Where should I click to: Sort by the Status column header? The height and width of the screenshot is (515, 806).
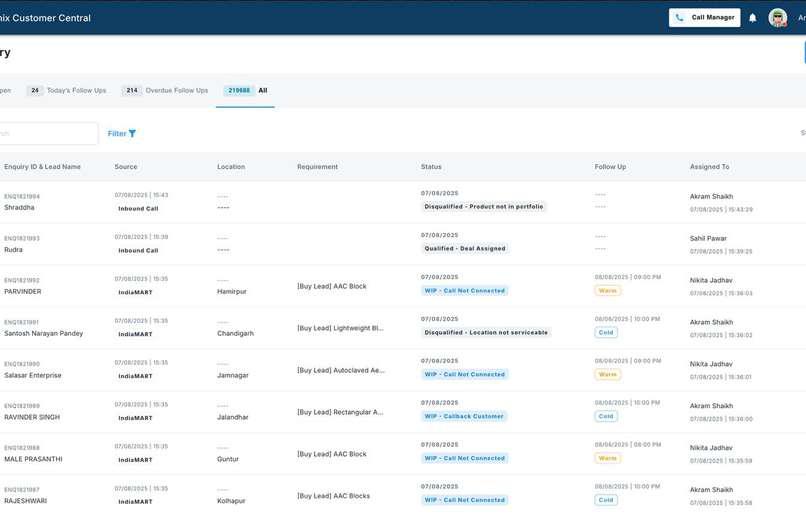pos(431,167)
